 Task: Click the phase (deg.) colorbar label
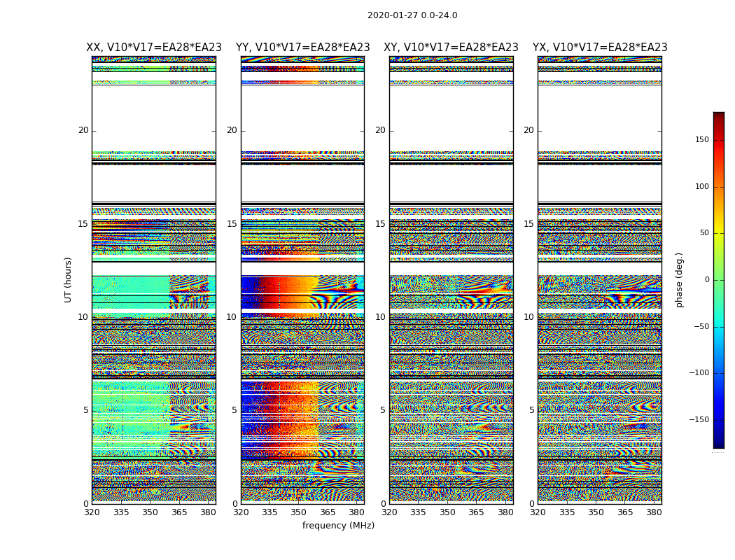point(679,280)
